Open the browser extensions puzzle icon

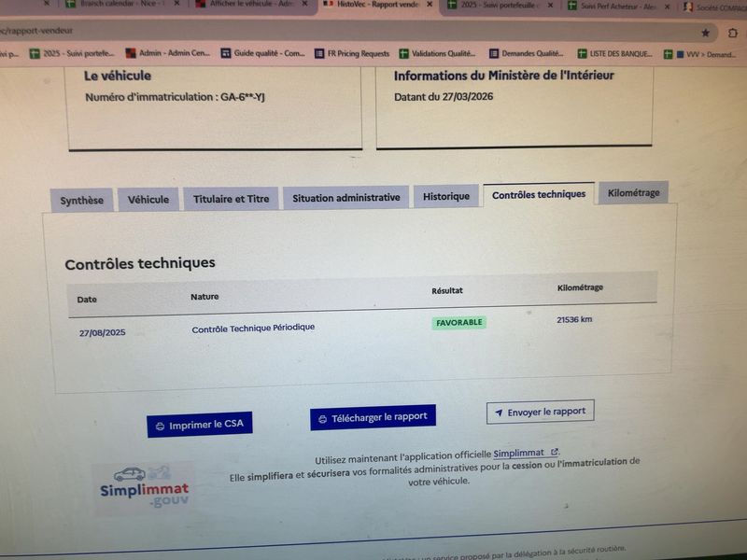click(x=733, y=33)
